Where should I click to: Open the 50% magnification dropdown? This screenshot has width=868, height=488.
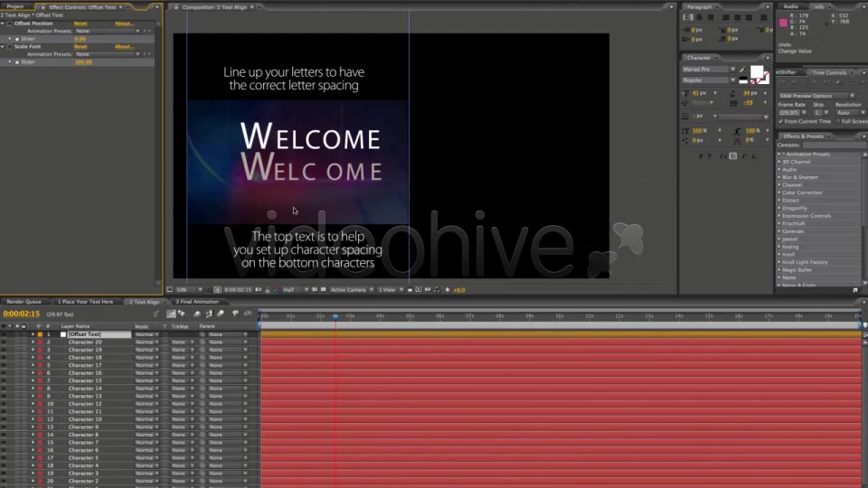pos(189,290)
